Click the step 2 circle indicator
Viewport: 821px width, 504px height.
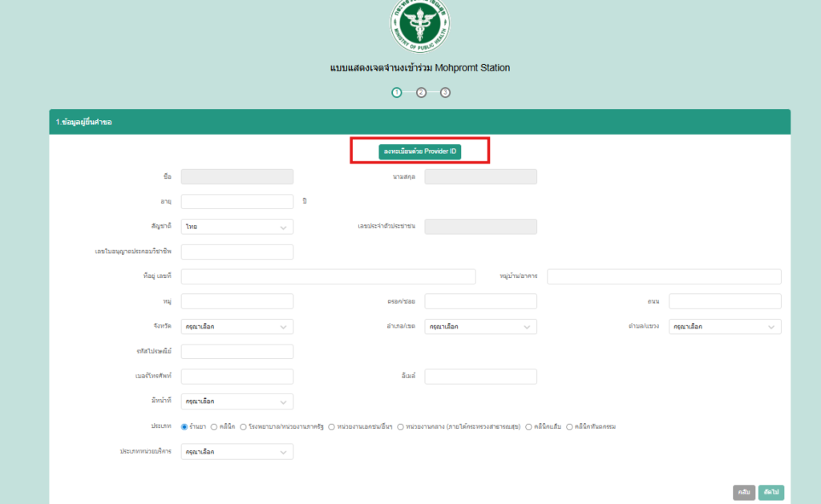coord(421,92)
